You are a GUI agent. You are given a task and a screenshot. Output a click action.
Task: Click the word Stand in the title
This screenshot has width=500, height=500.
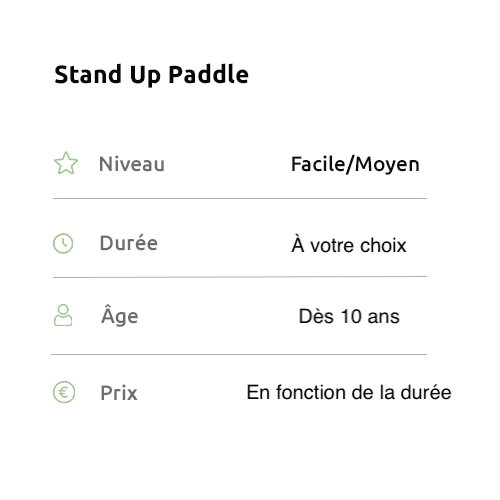[88, 74]
